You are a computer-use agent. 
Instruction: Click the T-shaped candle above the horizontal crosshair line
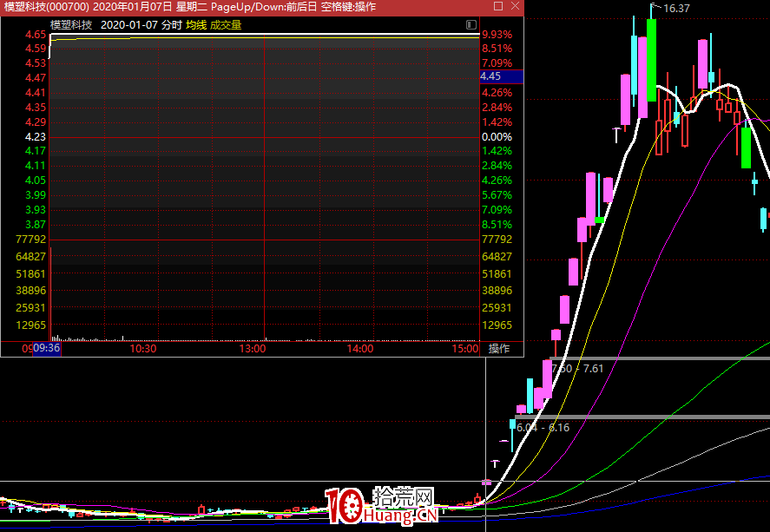pos(495,463)
